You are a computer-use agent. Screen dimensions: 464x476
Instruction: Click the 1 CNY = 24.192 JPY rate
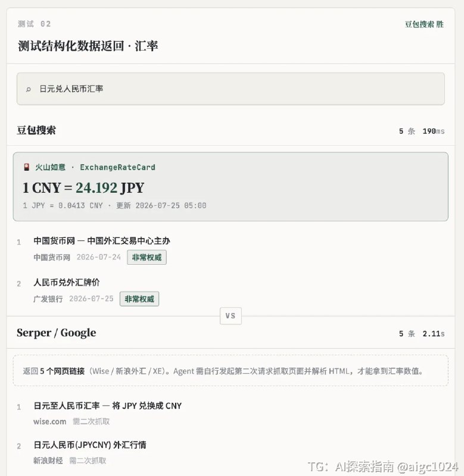(83, 187)
